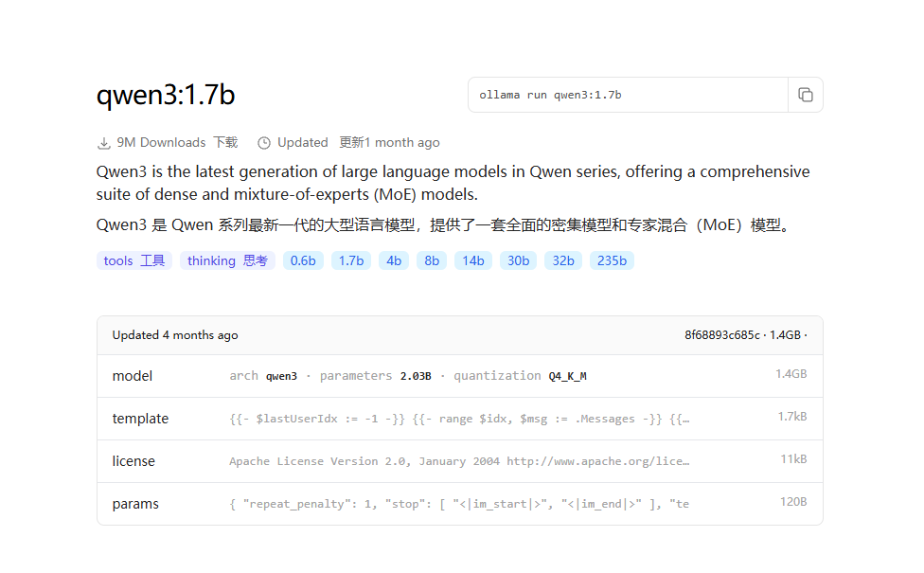Screen dimensions: 924x573
Task: Click the English Qwen3 description paragraph
Action: click(453, 183)
